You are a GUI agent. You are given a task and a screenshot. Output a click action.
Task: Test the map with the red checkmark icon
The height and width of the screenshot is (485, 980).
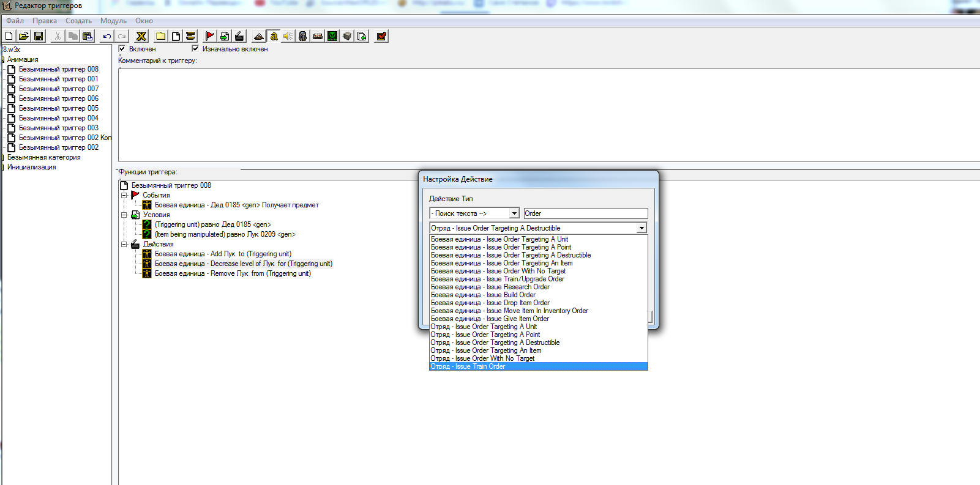tap(381, 36)
